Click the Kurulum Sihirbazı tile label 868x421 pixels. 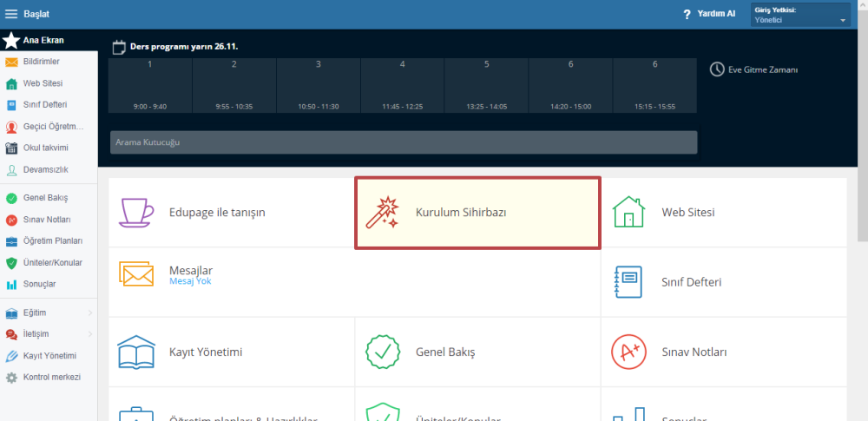(461, 212)
